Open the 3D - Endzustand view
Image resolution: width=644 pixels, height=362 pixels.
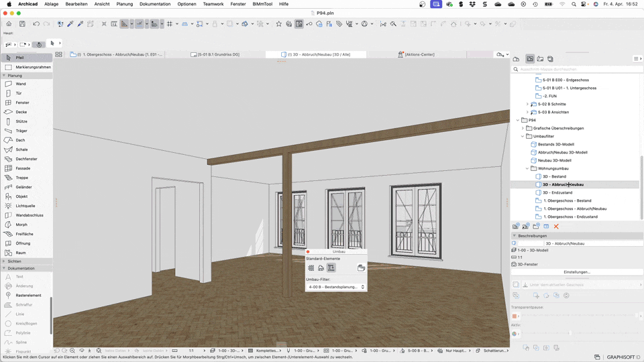[x=557, y=192]
